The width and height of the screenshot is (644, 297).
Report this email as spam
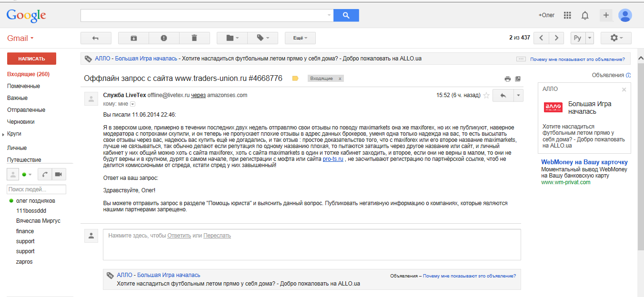[x=164, y=38]
